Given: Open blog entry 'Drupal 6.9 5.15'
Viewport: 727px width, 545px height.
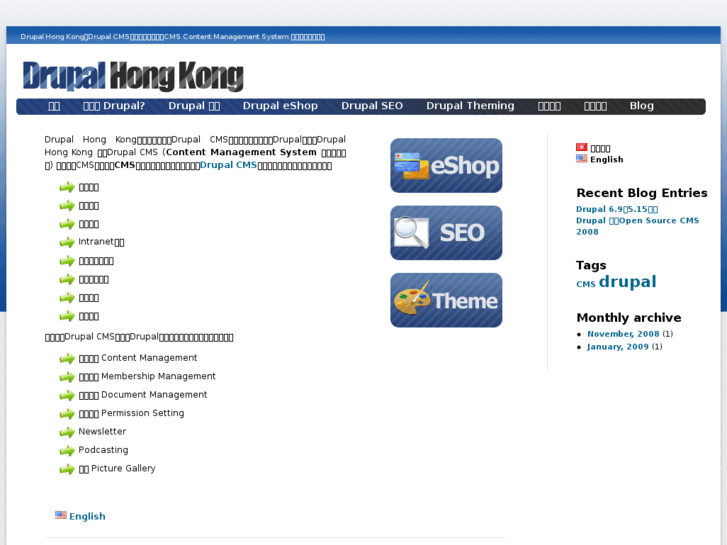Looking at the screenshot, I should click(x=617, y=209).
